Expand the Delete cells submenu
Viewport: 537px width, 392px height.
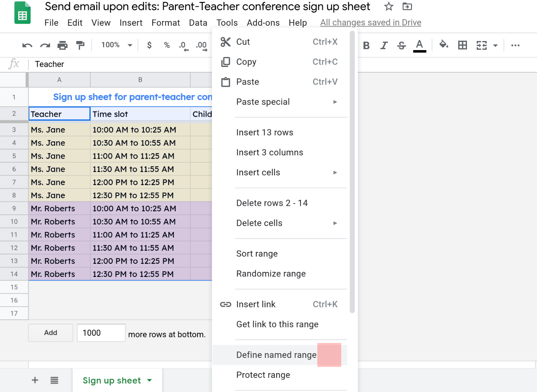click(335, 223)
